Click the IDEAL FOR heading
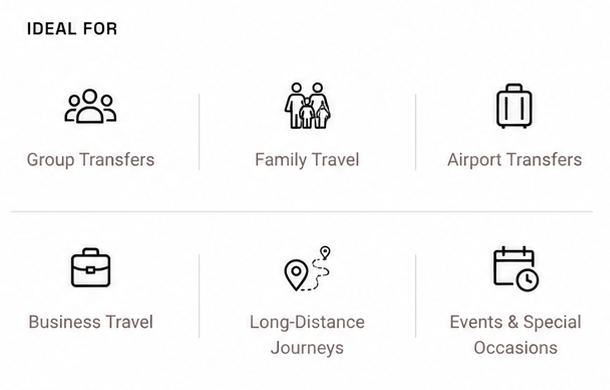 click(x=72, y=29)
